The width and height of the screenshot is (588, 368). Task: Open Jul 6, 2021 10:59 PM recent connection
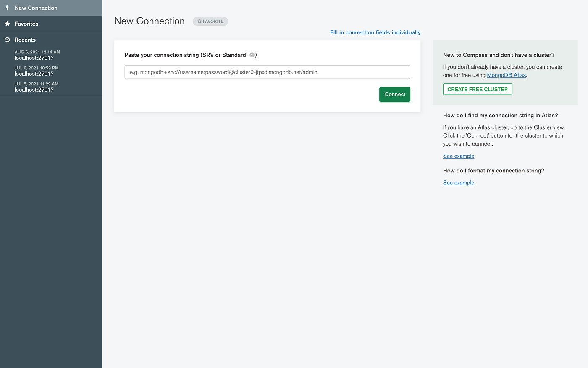click(37, 71)
